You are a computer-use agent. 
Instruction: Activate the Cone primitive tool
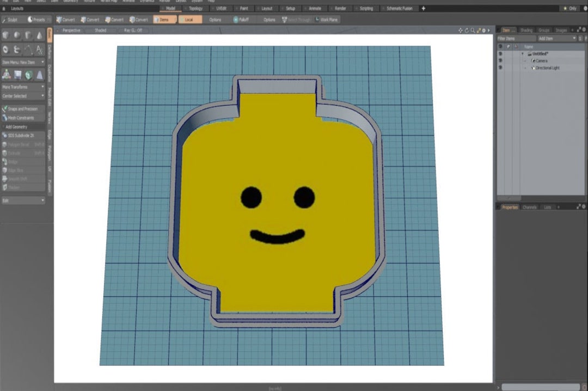[39, 34]
